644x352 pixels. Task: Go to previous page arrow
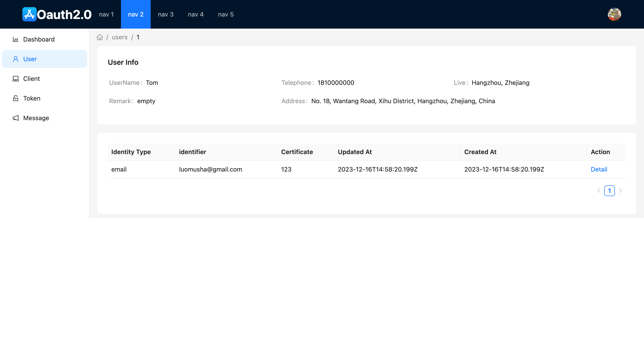pos(599,191)
